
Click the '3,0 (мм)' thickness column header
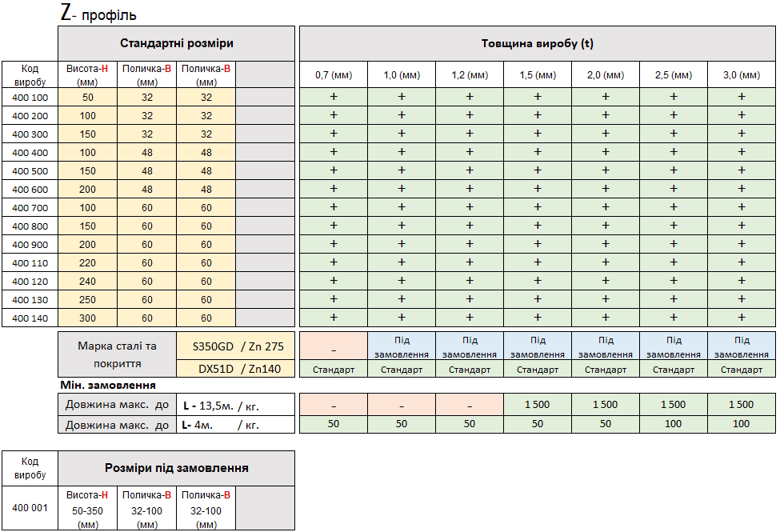(x=742, y=75)
